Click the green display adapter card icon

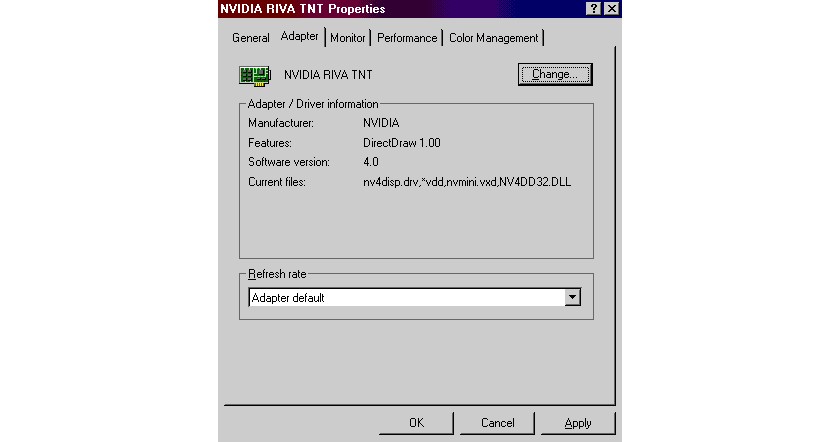tap(254, 76)
